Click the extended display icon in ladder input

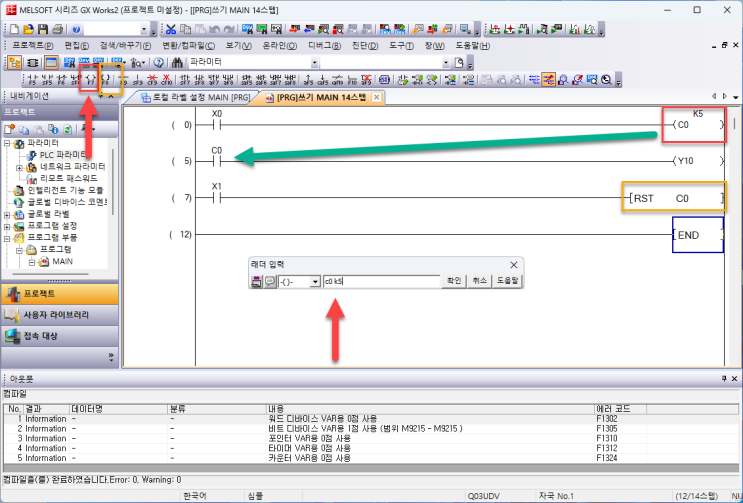tap(256, 281)
